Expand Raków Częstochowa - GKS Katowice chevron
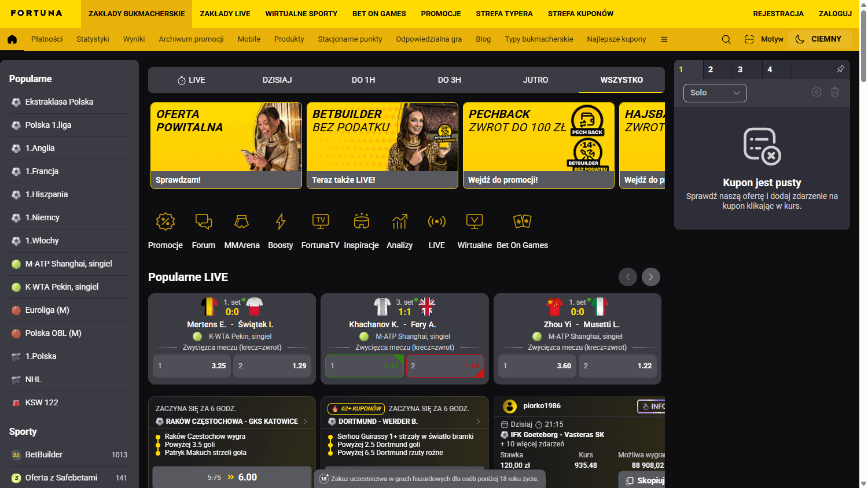868x488 pixels. pos(306,422)
